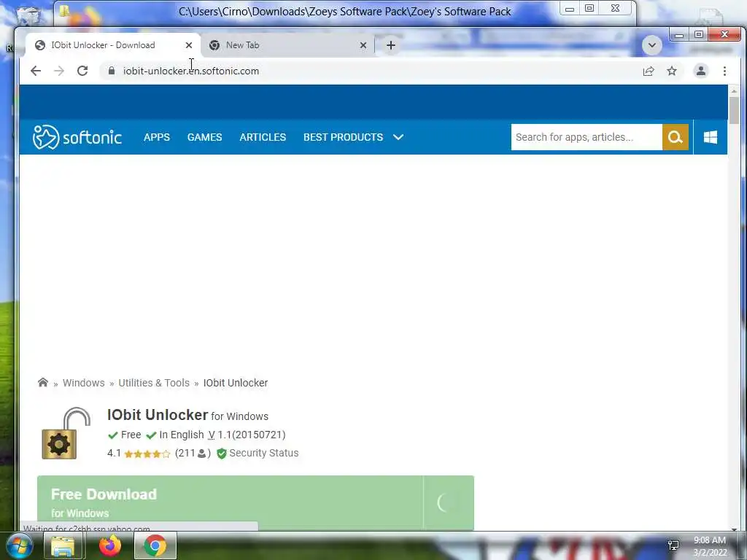Open the Windows Start button
Screen dimensions: 747x560
tap(20, 545)
